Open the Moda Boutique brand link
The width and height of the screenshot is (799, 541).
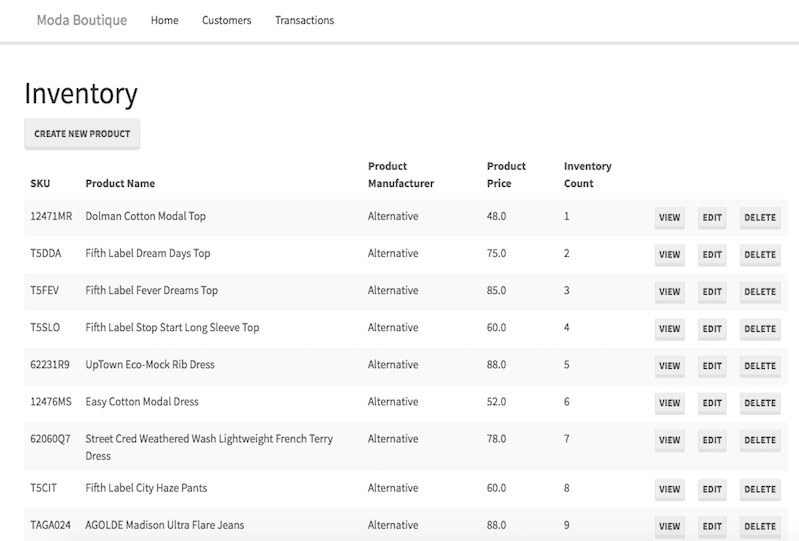click(x=82, y=20)
